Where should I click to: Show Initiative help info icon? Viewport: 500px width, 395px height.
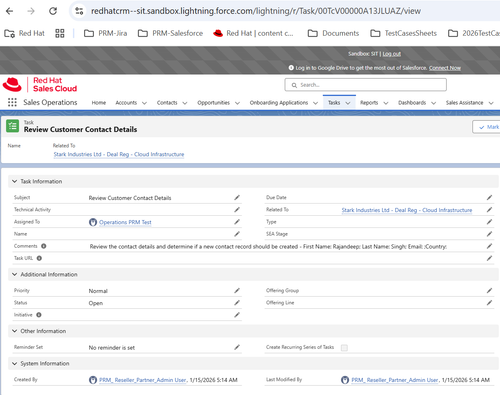click(39, 315)
